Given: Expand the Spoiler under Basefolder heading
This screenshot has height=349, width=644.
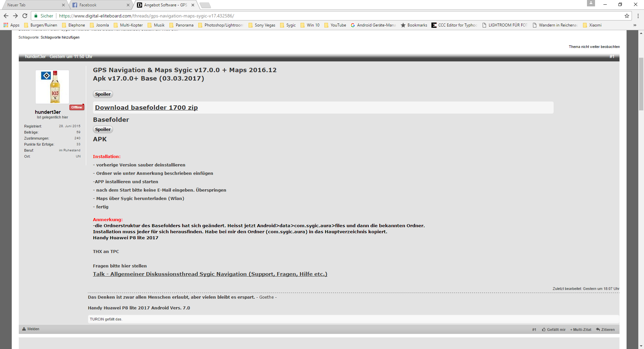Looking at the screenshot, I should (103, 129).
